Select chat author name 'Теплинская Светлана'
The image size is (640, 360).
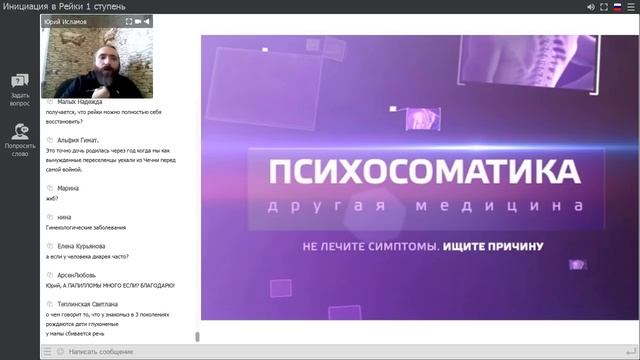pyautogui.click(x=87, y=304)
